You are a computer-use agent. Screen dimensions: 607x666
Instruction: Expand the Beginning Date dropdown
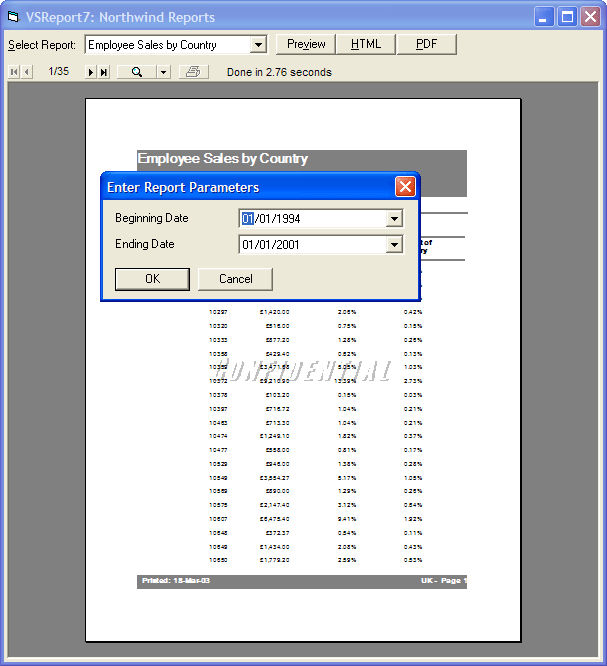(x=394, y=219)
